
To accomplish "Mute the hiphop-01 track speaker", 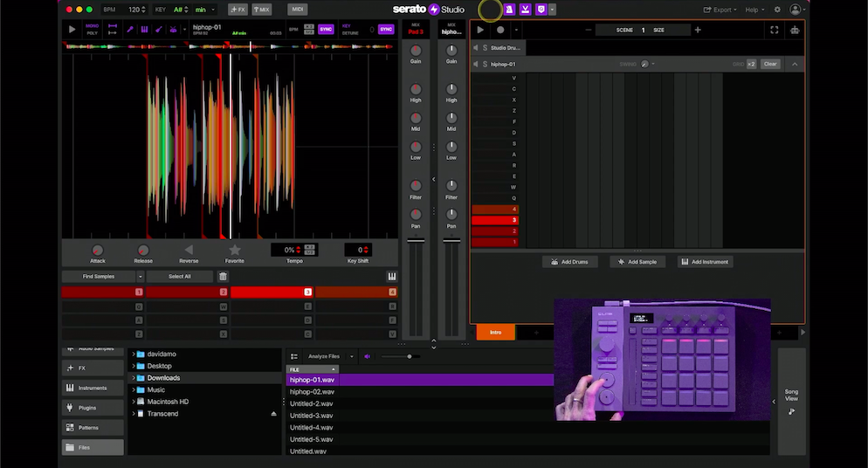I will [476, 64].
